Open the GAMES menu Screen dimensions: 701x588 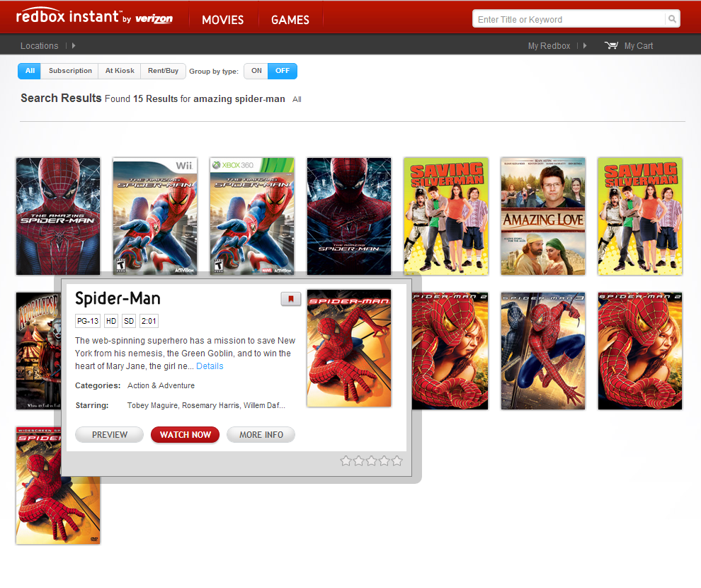[x=290, y=21]
